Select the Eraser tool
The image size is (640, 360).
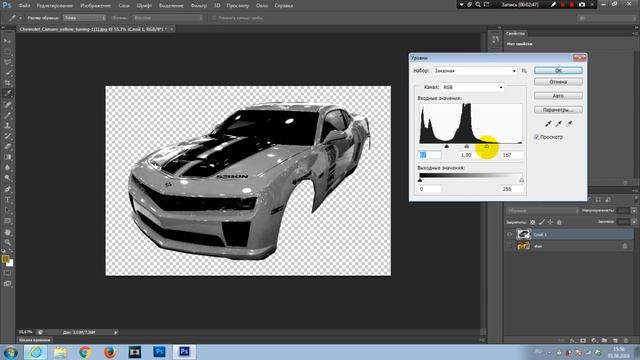[x=7, y=147]
